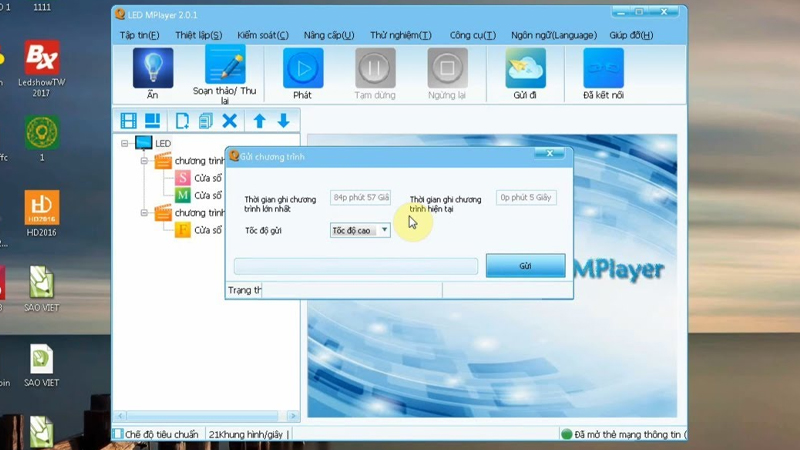Click the send progress bar

coord(356,266)
